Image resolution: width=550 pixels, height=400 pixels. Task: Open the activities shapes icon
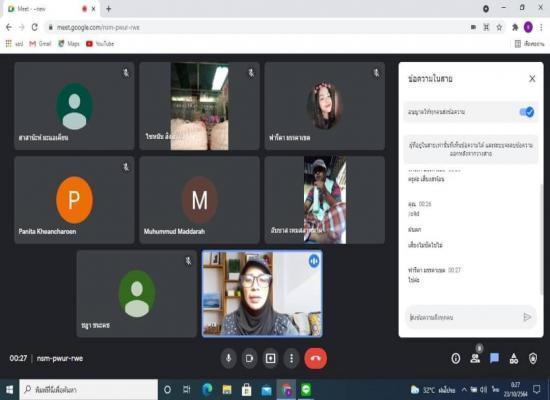coord(514,358)
